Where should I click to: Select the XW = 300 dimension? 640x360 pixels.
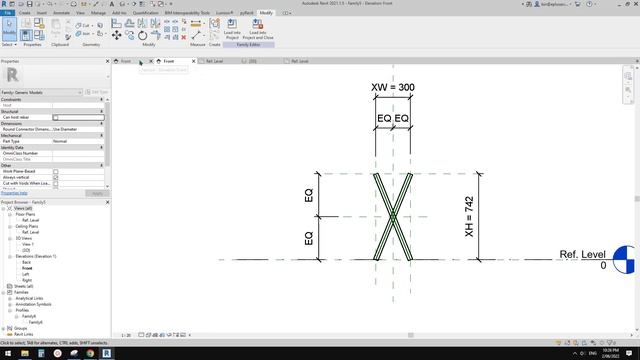(393, 87)
